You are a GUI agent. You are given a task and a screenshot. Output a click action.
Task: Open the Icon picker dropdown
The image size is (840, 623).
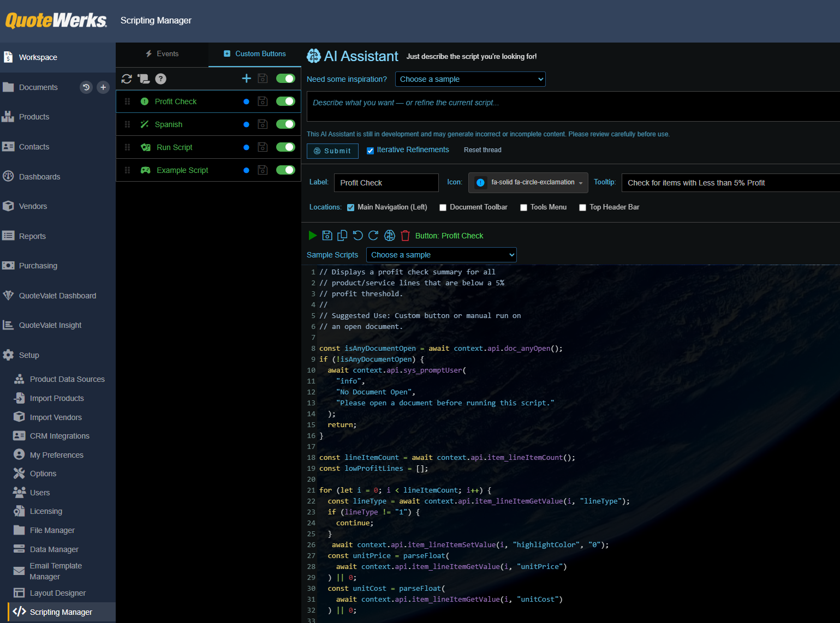[x=528, y=182]
